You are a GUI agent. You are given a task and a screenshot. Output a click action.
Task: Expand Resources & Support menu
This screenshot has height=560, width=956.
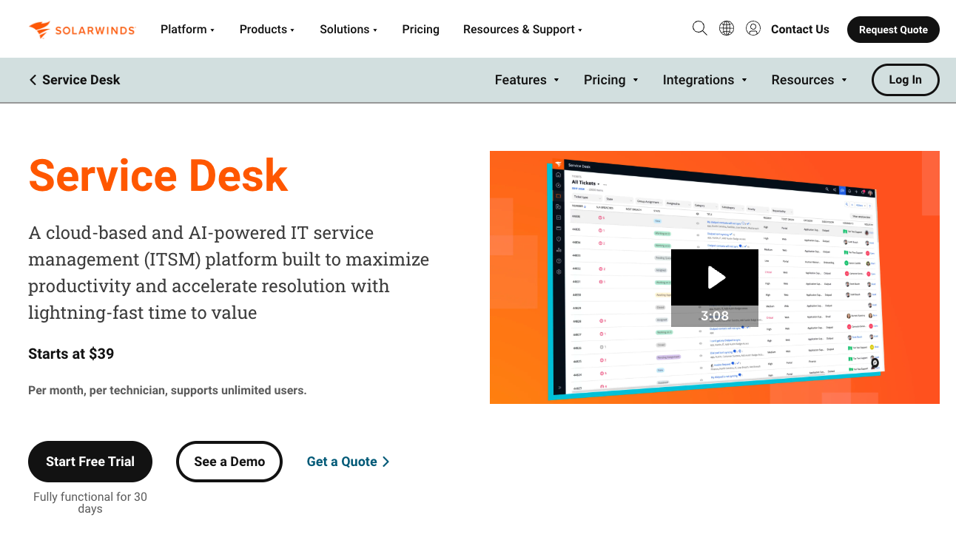point(522,30)
